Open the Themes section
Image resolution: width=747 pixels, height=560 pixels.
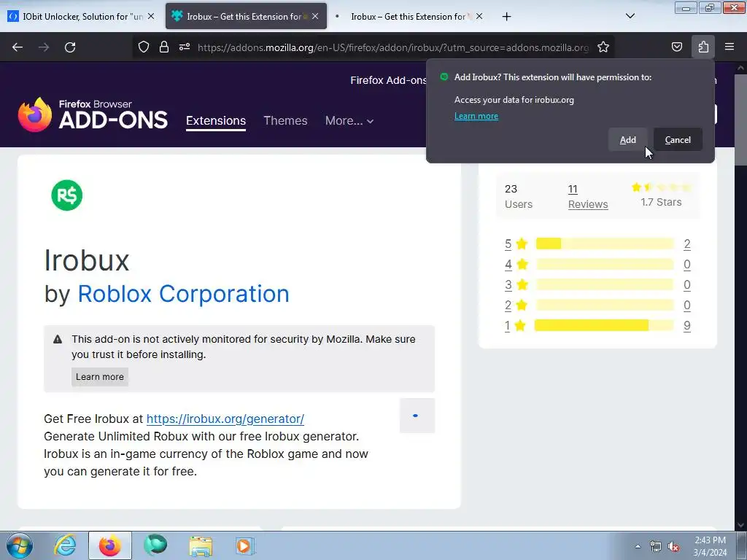tap(285, 120)
